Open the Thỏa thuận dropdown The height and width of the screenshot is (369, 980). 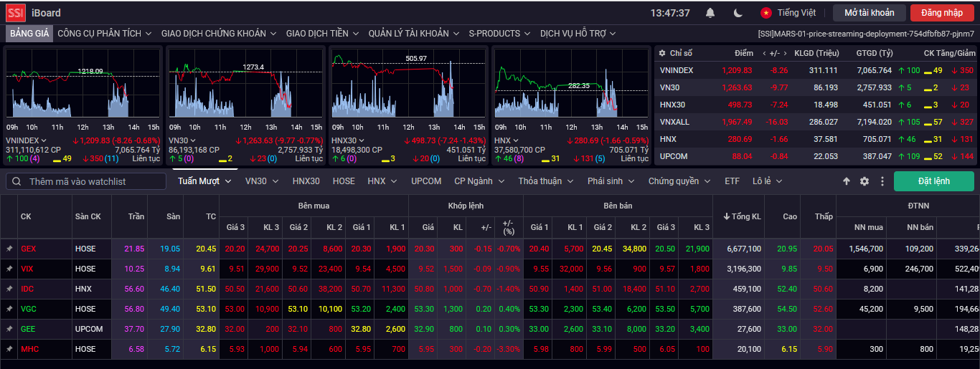pos(545,181)
